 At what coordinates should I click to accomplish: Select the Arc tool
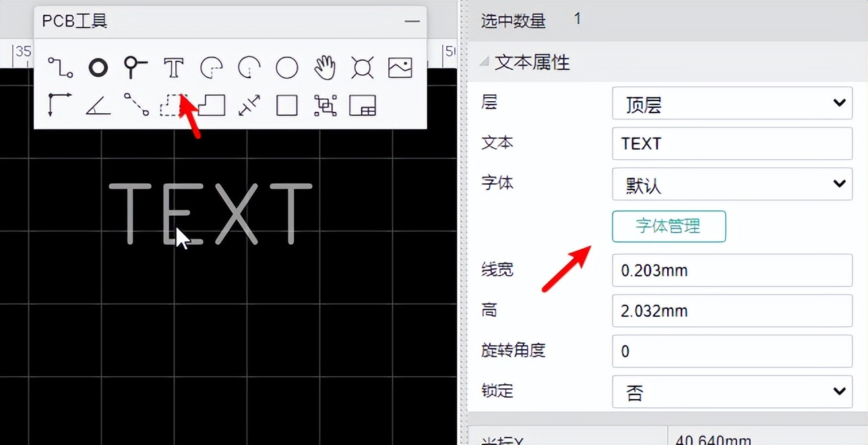[x=211, y=67]
